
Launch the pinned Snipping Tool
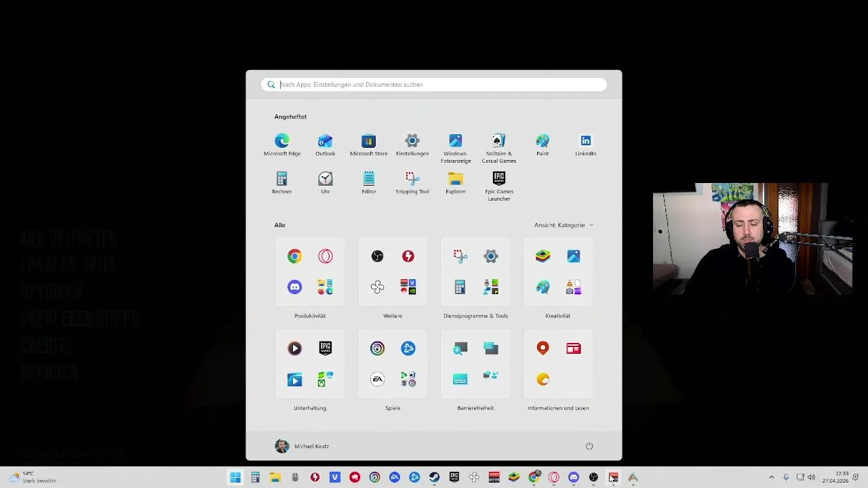point(412,183)
